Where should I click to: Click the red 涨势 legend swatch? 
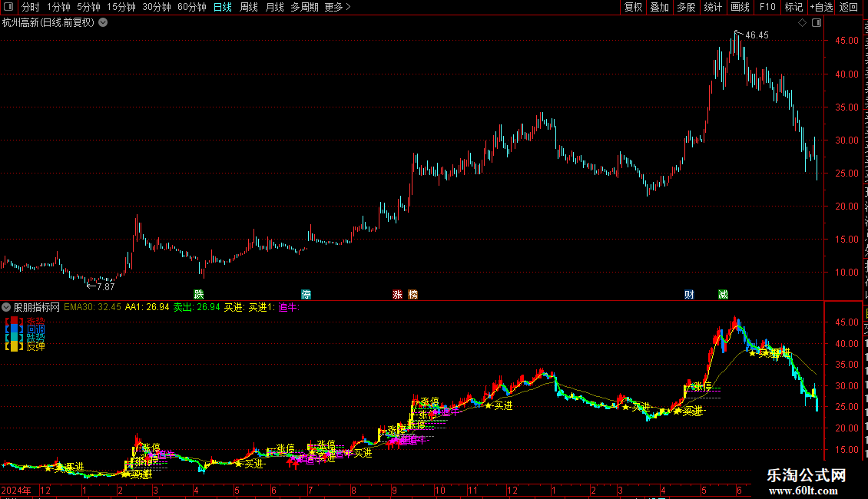pyautogui.click(x=15, y=321)
